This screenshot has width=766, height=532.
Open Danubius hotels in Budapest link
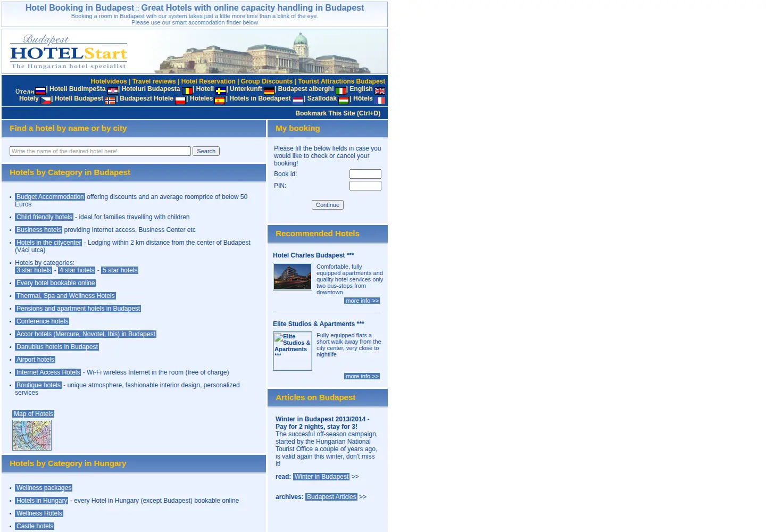(57, 347)
